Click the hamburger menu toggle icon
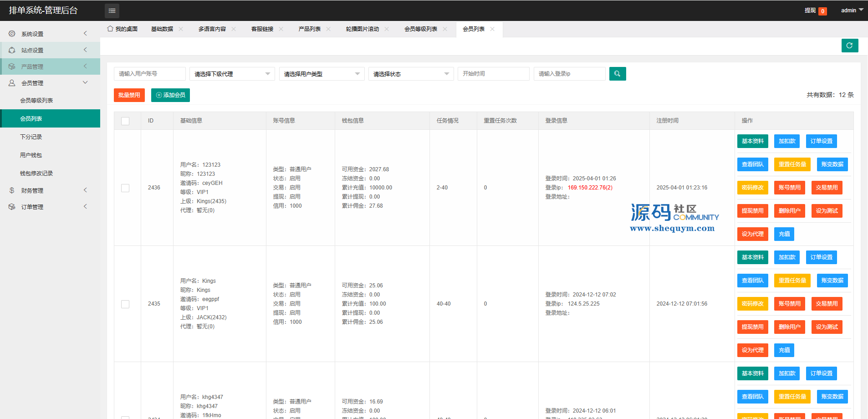The height and width of the screenshot is (419, 868). pos(112,10)
